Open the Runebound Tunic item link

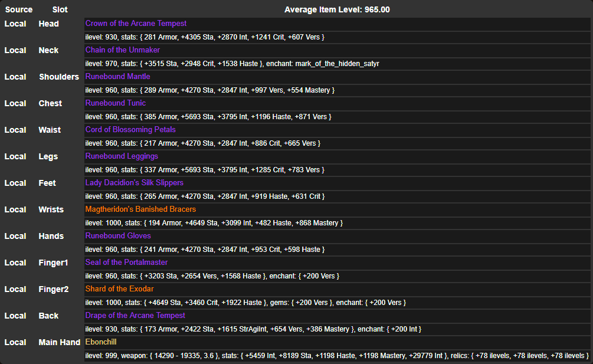115,103
